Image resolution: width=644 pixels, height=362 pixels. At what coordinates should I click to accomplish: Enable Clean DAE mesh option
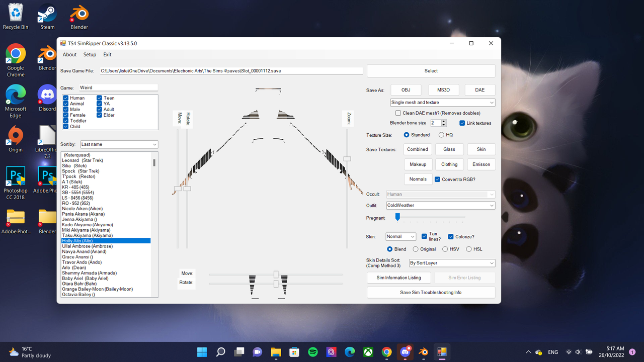(x=398, y=113)
